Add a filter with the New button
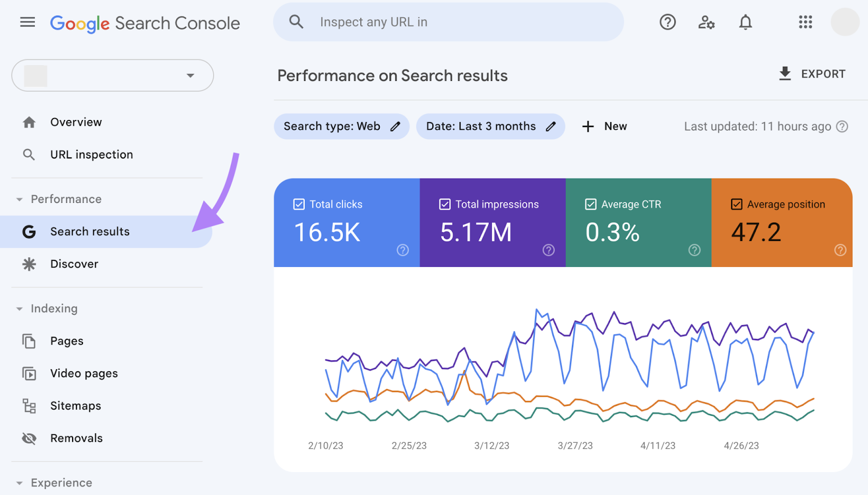Image resolution: width=868 pixels, height=495 pixels. point(604,126)
